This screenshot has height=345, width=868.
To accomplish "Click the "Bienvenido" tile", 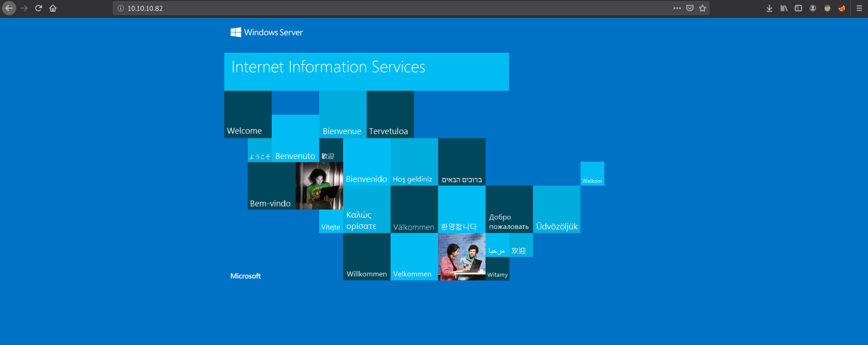I will click(x=367, y=162).
